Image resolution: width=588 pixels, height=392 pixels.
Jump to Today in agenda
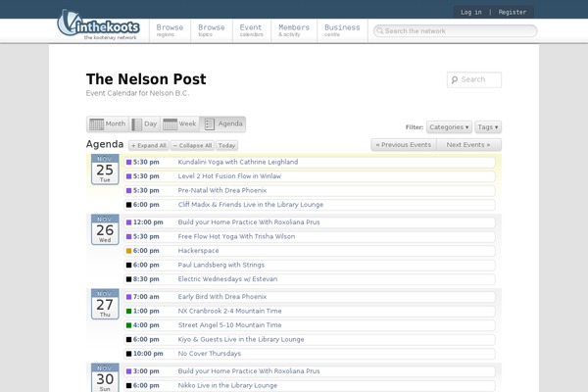pos(227,145)
